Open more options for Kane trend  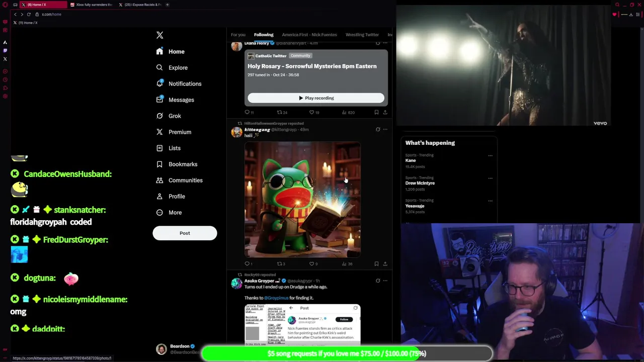click(490, 155)
